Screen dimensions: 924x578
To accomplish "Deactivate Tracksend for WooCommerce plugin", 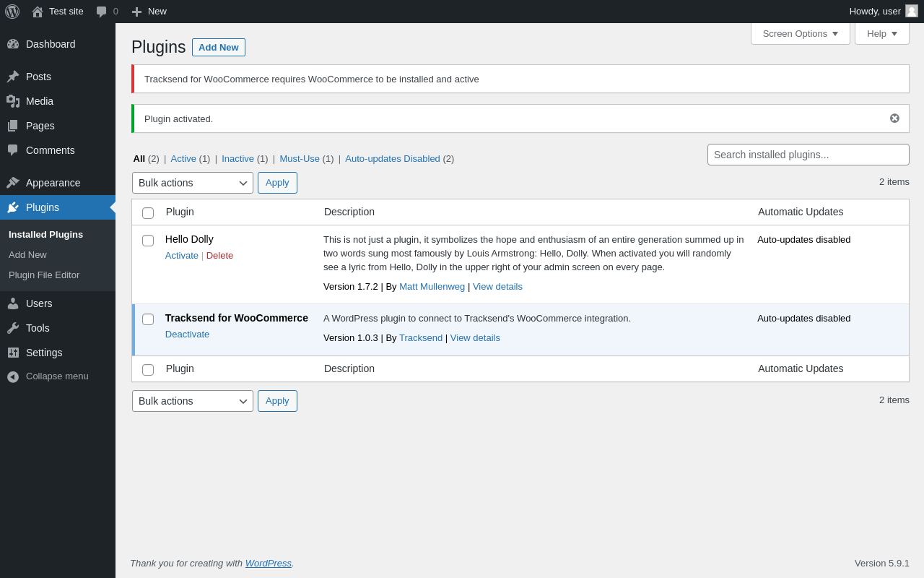I will [187, 335].
